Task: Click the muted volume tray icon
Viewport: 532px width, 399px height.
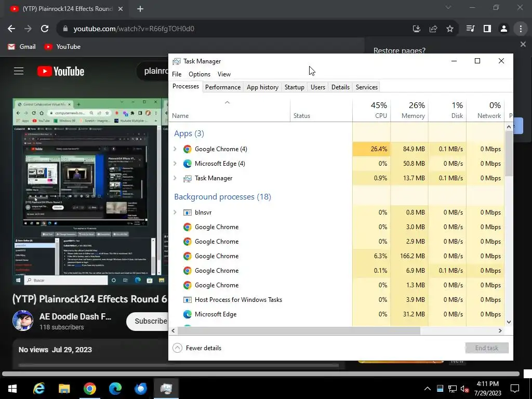Action: (464, 389)
